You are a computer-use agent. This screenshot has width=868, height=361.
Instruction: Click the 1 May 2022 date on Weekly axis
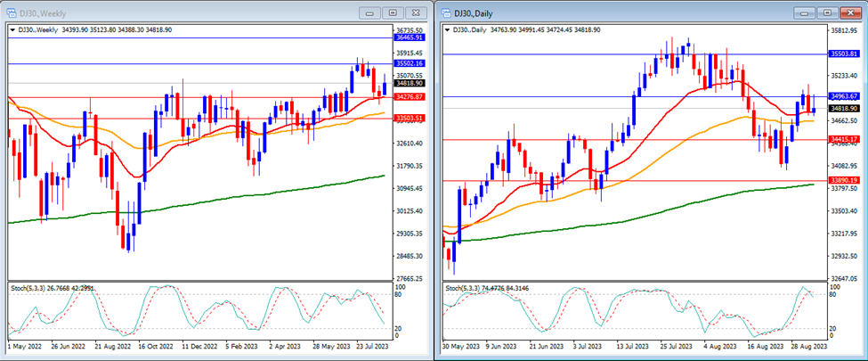(x=27, y=346)
